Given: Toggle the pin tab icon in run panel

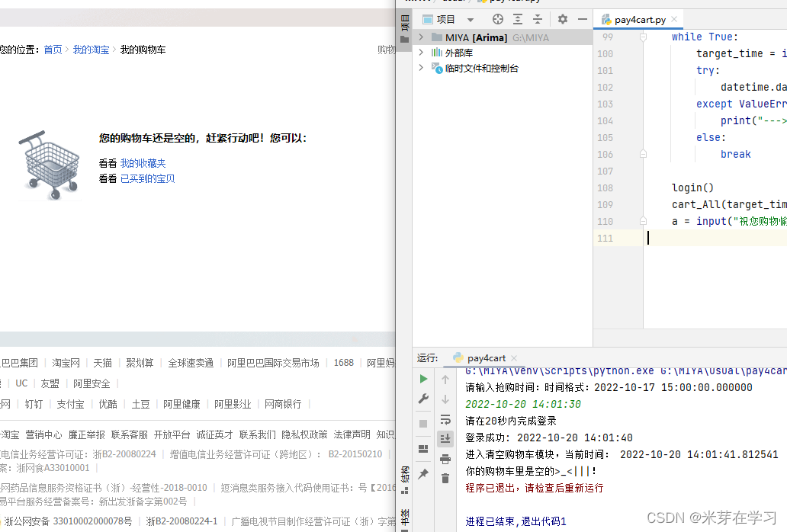Looking at the screenshot, I should [423, 473].
